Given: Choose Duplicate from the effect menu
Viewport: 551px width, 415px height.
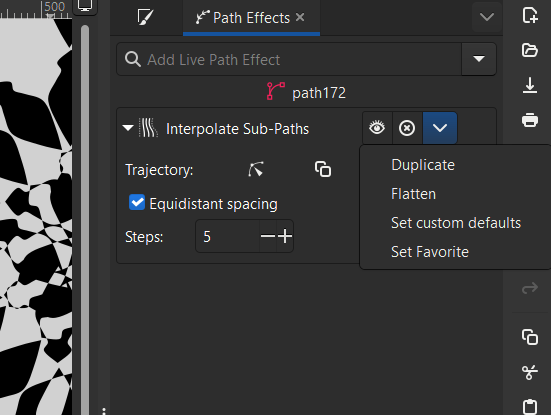Looking at the screenshot, I should pyautogui.click(x=423, y=165).
